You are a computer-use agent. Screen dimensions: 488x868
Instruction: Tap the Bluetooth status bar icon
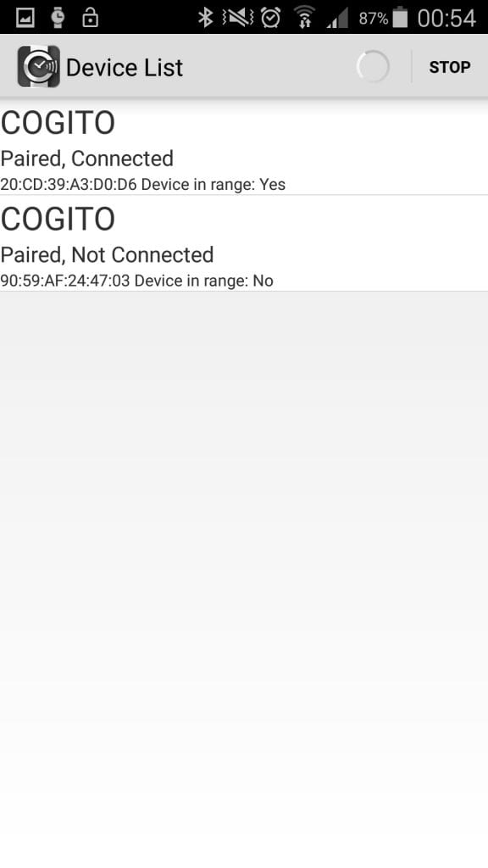206,18
